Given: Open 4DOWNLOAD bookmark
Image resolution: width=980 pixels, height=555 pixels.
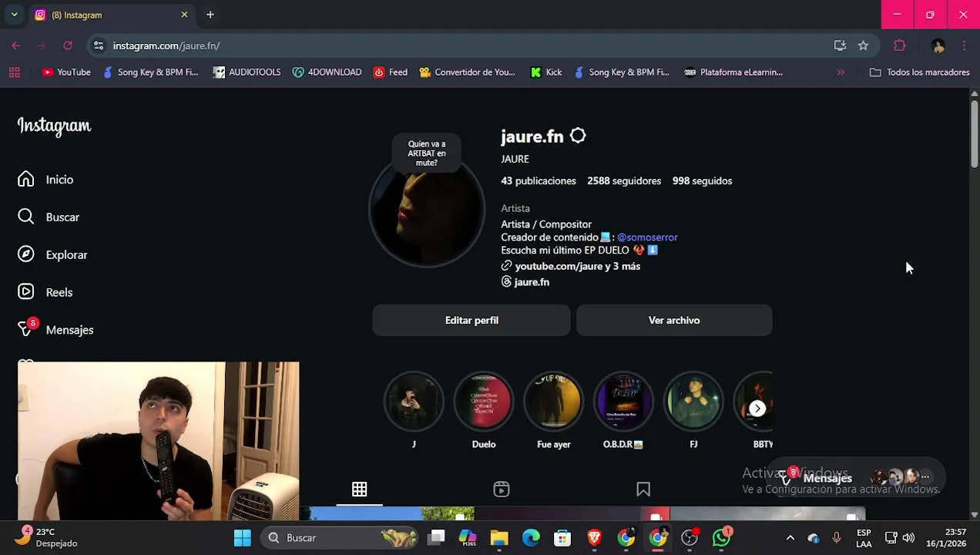Looking at the screenshot, I should [x=327, y=72].
